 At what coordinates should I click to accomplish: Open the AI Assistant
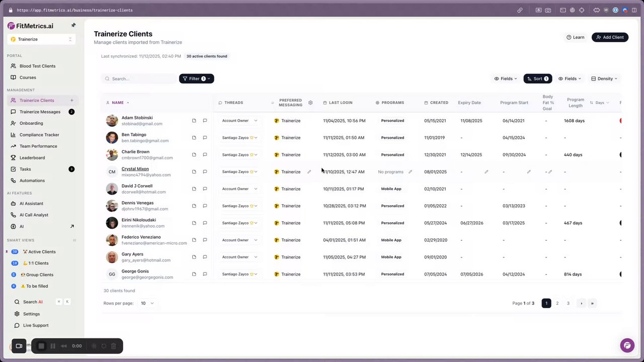[31, 204]
